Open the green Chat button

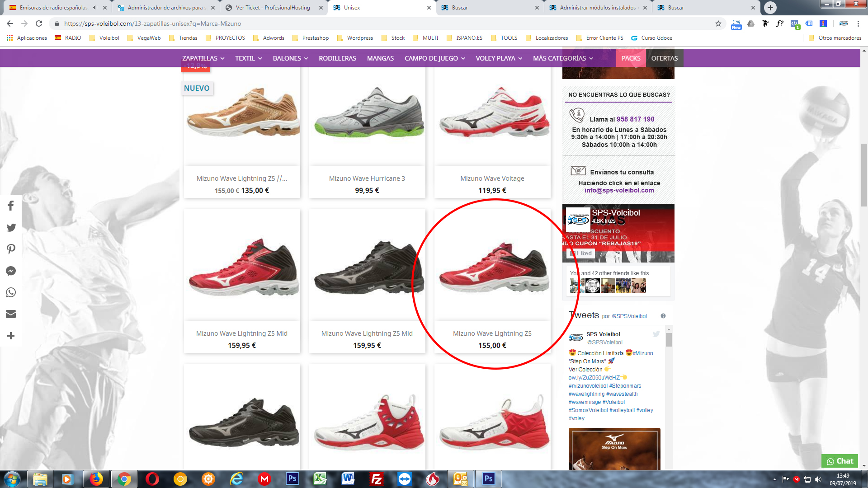840,461
